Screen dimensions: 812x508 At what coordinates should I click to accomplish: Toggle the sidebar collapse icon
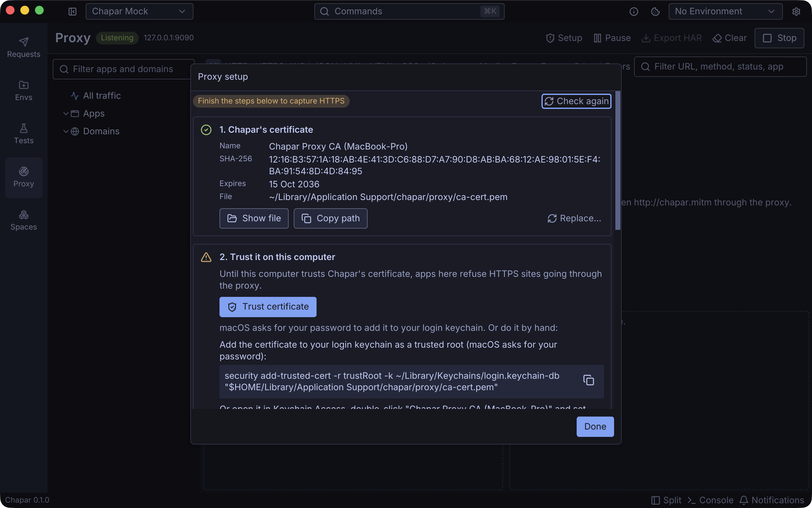point(72,11)
